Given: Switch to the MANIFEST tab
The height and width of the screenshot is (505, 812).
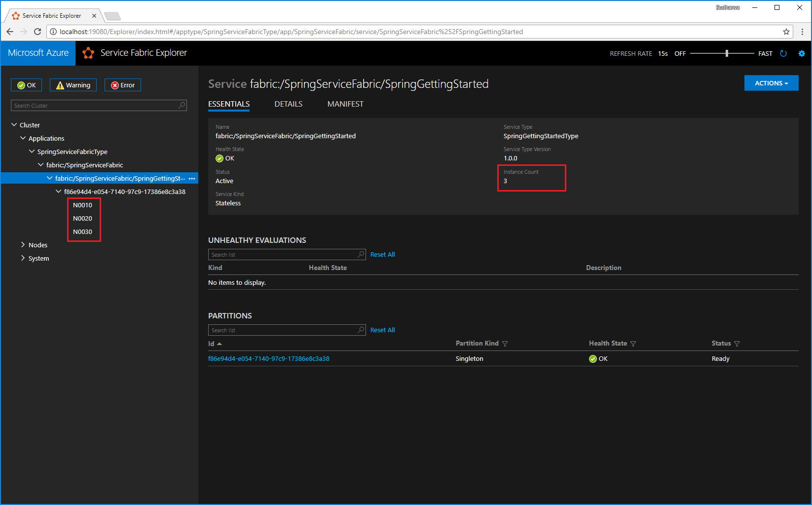Looking at the screenshot, I should coord(345,104).
